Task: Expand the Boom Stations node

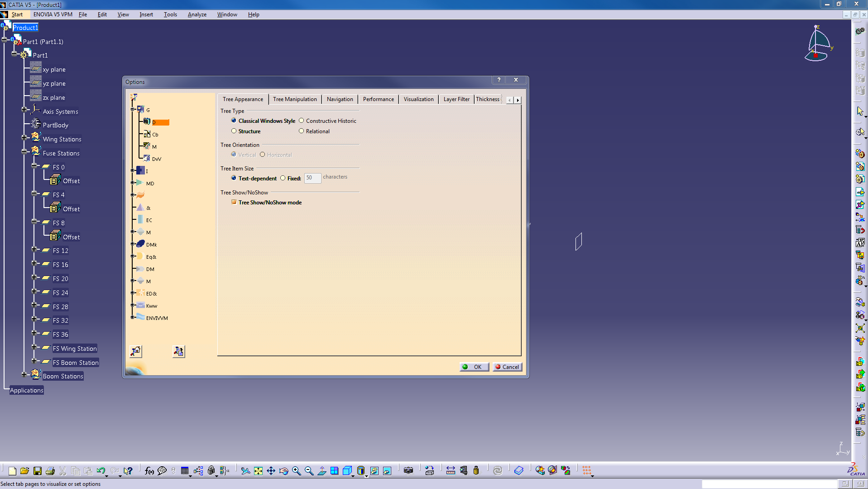Action: point(24,374)
